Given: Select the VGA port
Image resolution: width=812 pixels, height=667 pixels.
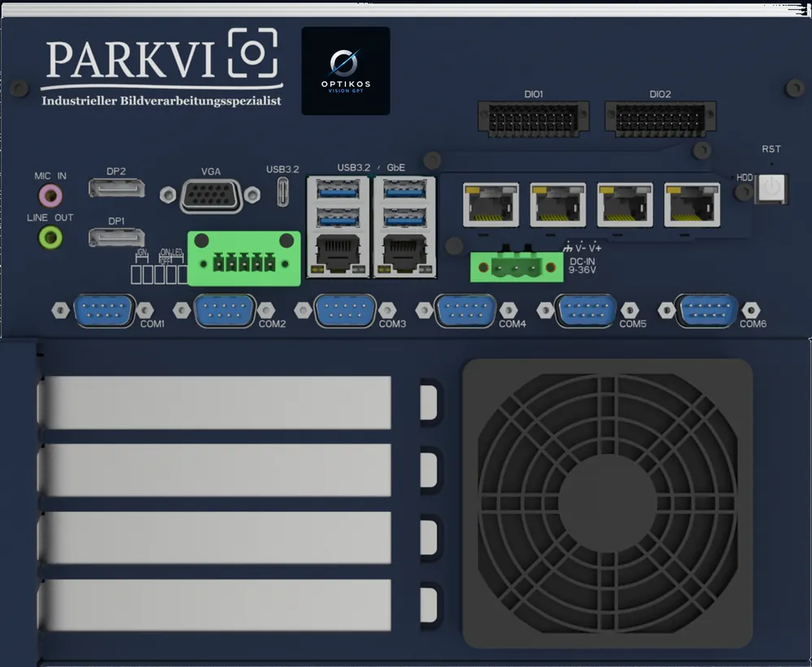Looking at the screenshot, I should (x=211, y=196).
